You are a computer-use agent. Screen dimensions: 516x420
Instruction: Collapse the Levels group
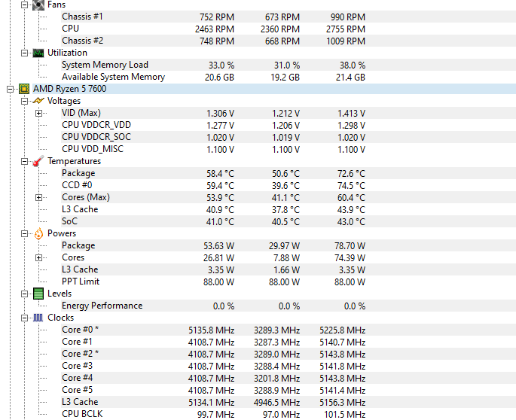pyautogui.click(x=24, y=294)
